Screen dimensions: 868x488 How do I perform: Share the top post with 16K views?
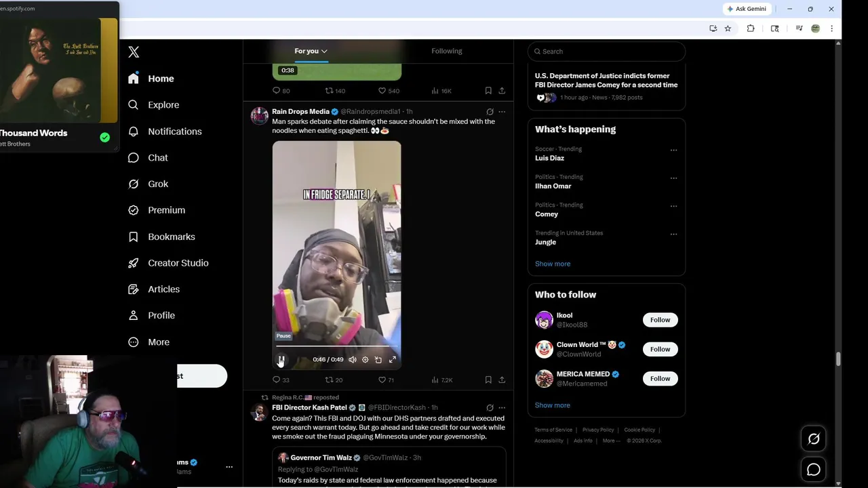tap(502, 91)
